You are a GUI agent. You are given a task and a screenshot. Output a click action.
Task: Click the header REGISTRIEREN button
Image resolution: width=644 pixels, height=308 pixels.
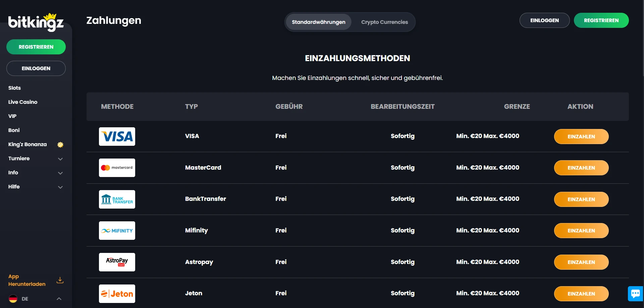[601, 20]
